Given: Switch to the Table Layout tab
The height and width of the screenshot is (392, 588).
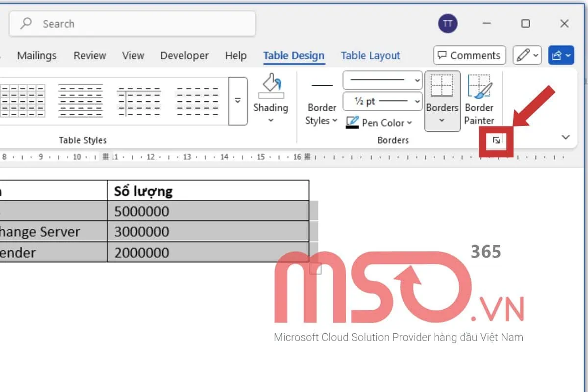Looking at the screenshot, I should pos(370,55).
